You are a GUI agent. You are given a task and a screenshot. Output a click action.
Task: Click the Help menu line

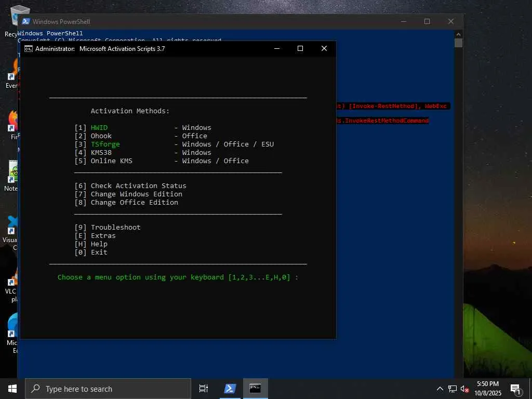91,244
